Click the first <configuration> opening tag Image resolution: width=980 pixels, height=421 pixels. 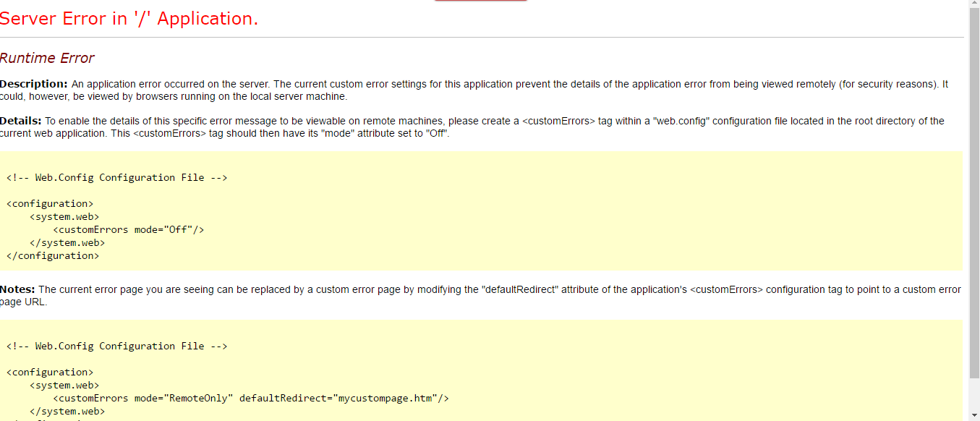point(50,203)
